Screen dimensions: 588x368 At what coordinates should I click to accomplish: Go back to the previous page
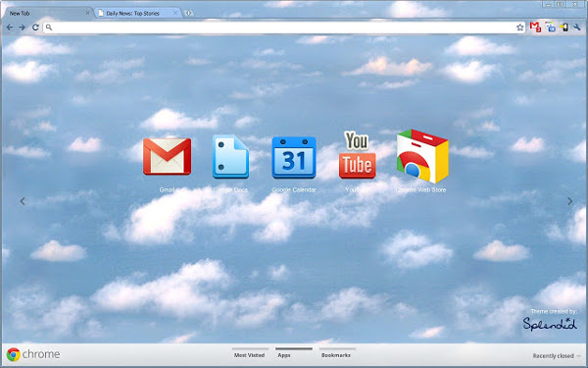(10, 27)
